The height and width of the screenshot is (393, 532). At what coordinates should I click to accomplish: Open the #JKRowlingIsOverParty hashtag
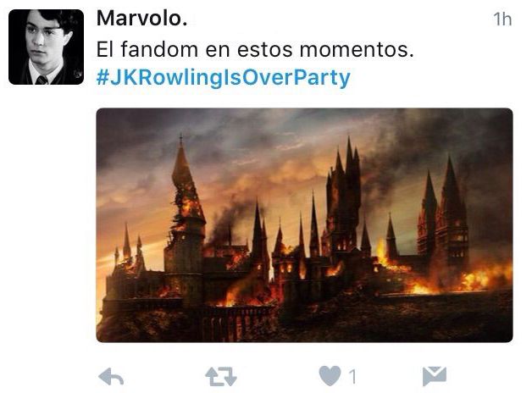point(224,78)
